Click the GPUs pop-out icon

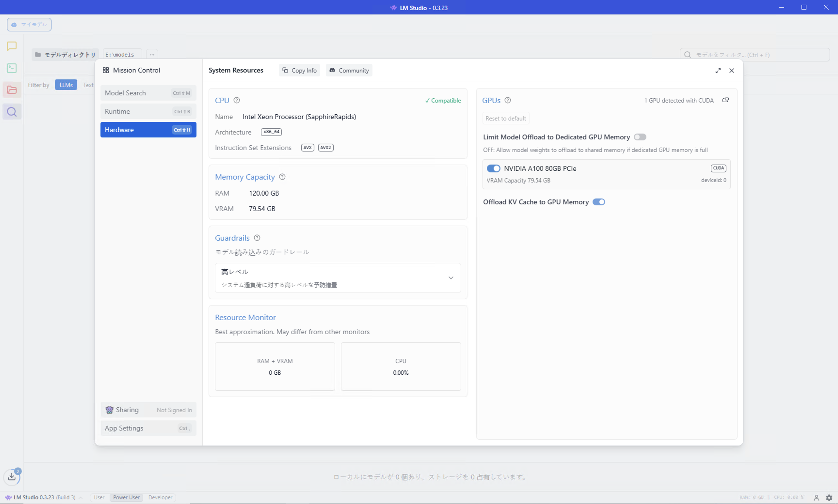(725, 100)
